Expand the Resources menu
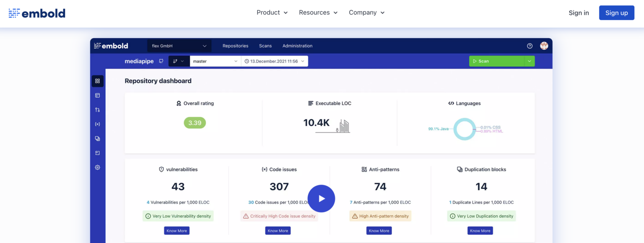Viewport: 644px width, 243px height. click(318, 13)
